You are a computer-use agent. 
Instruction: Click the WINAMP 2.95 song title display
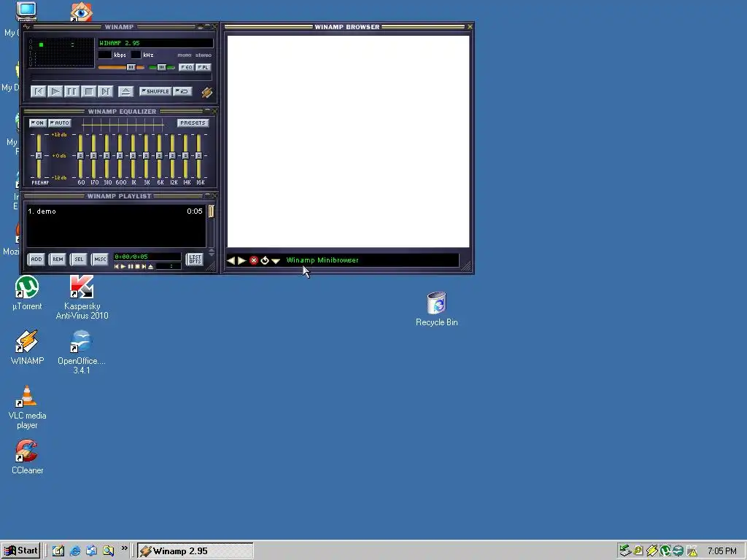pyautogui.click(x=155, y=43)
